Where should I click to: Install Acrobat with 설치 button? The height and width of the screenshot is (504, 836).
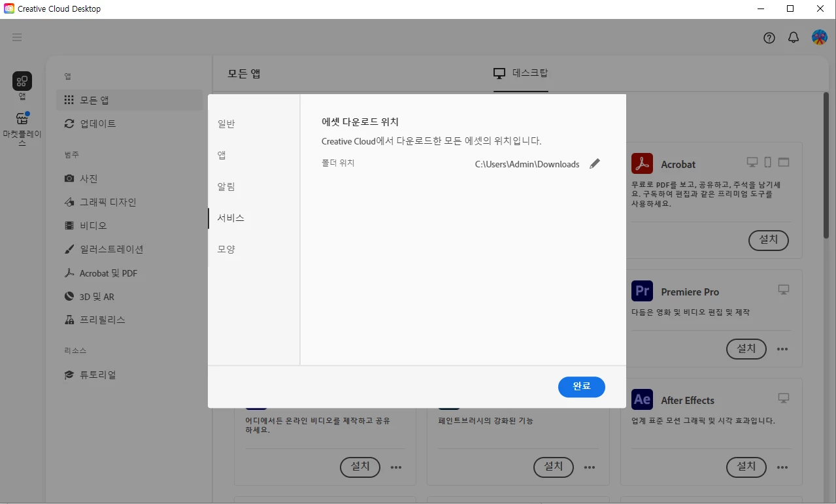(769, 240)
